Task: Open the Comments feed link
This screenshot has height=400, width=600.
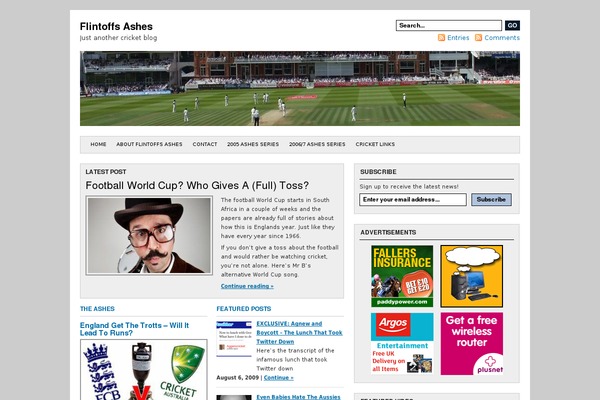Action: [502, 38]
